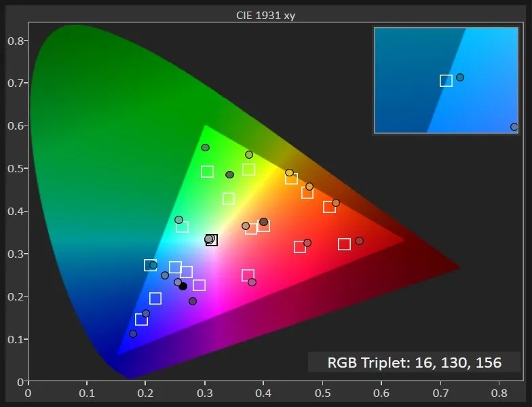
Task: Select the blue target square near y 0.145
Action: click(x=141, y=319)
